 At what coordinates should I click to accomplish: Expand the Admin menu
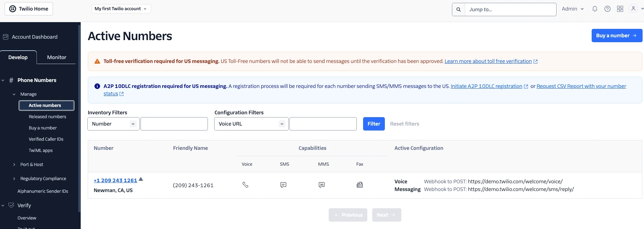click(573, 9)
